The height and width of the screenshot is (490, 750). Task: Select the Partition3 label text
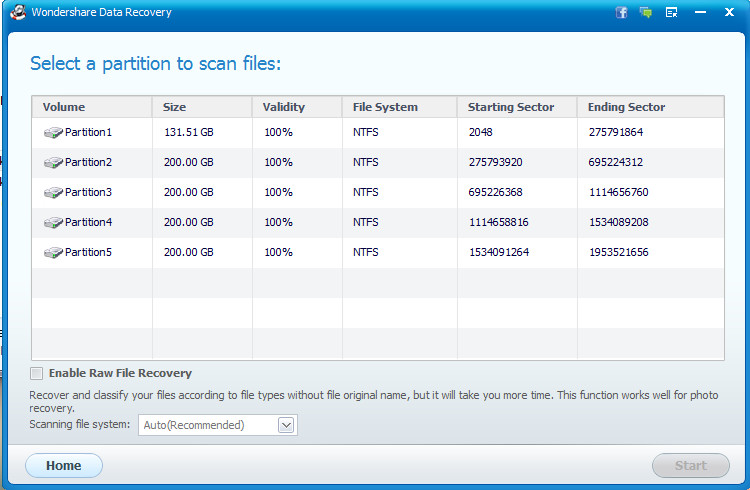[x=88, y=192]
